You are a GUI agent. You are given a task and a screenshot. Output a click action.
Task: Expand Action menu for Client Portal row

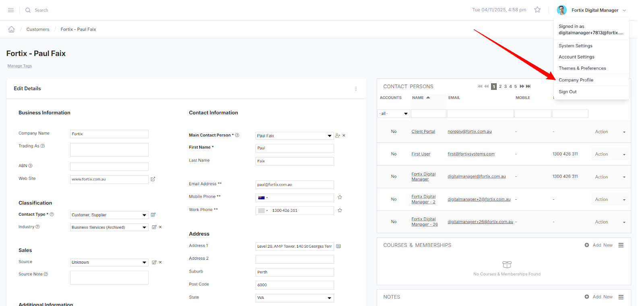point(610,132)
